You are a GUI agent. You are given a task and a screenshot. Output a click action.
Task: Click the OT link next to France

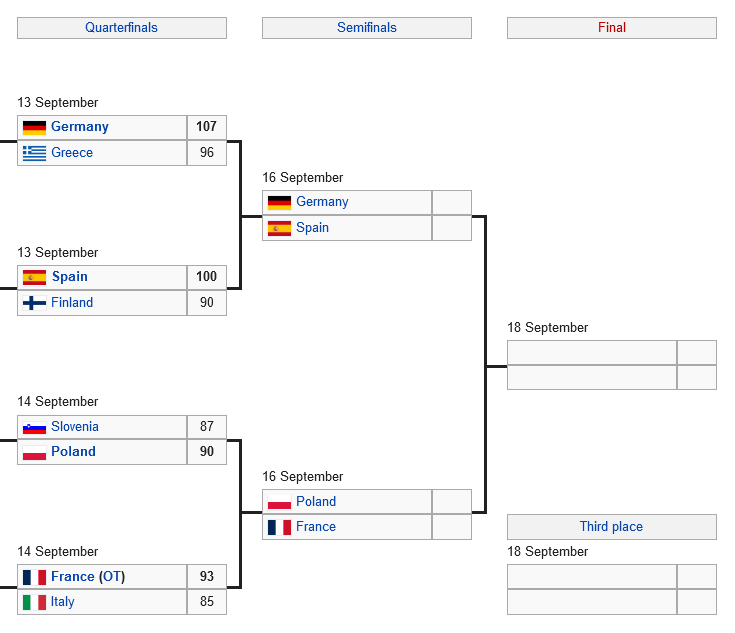(x=111, y=577)
